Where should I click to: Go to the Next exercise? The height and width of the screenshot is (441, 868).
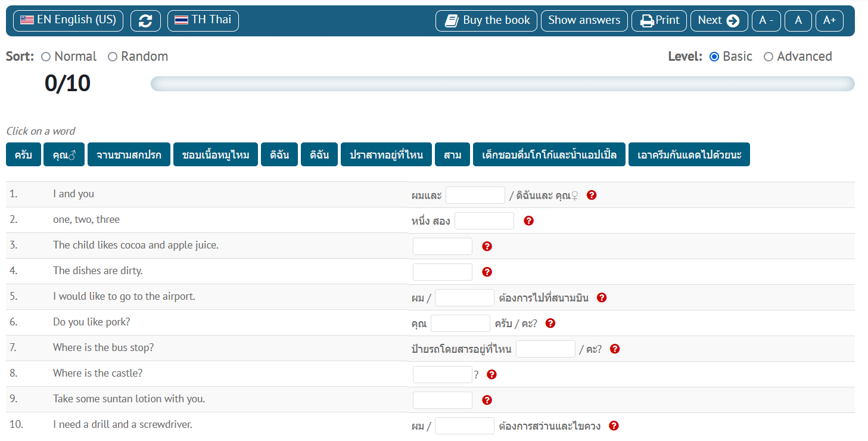[x=718, y=20]
